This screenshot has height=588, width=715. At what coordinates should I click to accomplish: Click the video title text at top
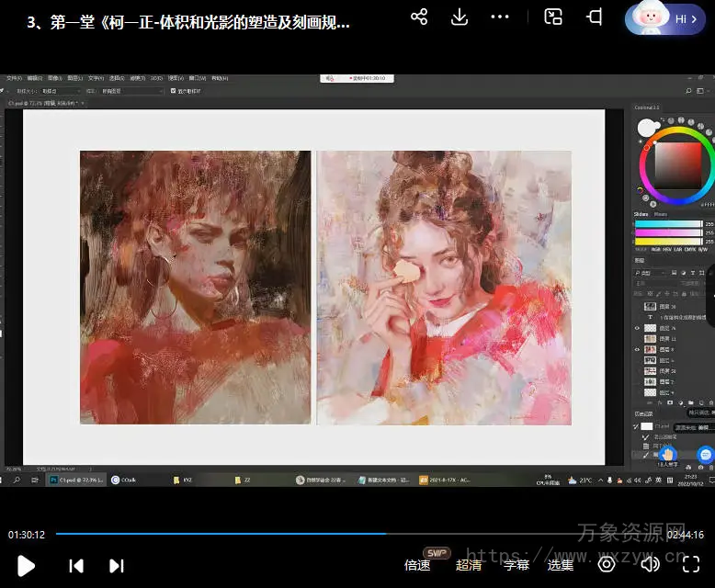[x=188, y=23]
